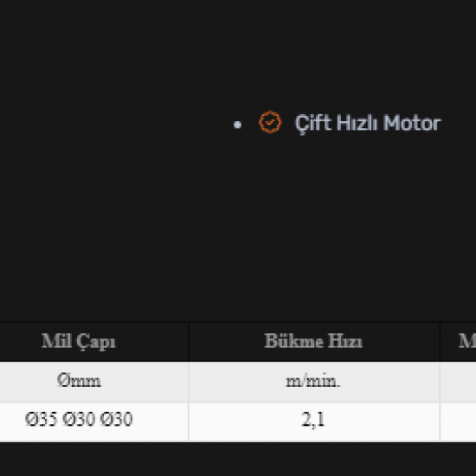Click the last Ø30 value in the row

point(116,419)
